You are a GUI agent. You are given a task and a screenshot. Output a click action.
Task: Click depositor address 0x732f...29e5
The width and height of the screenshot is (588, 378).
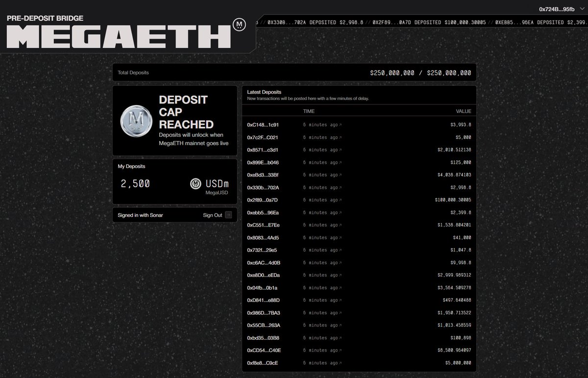click(263, 250)
